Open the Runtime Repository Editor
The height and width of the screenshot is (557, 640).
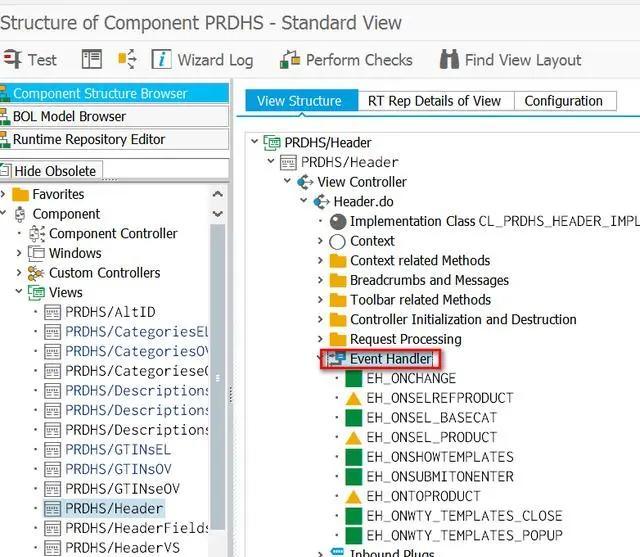click(114, 139)
